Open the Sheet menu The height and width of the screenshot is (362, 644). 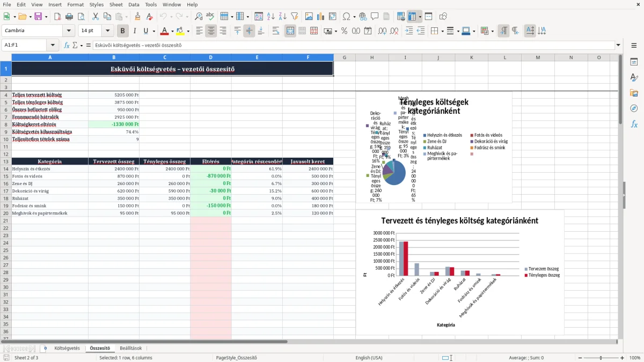tap(116, 4)
